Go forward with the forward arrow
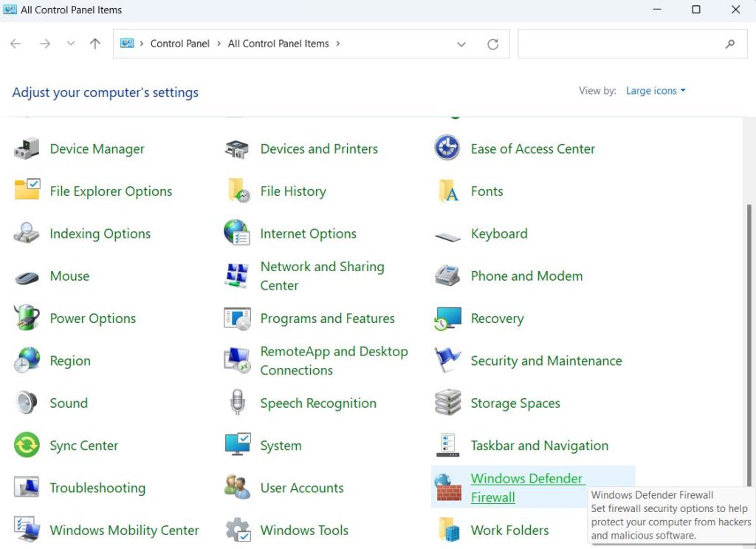 pos(45,44)
